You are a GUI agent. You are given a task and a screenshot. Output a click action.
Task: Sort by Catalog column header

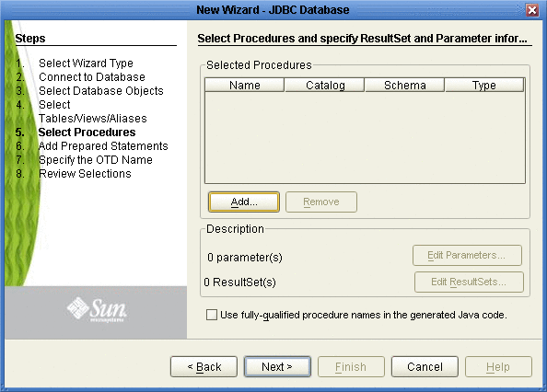[325, 86]
